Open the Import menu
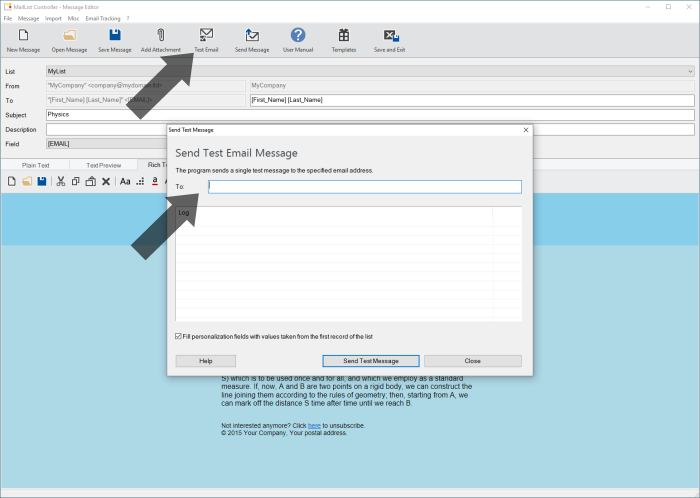 [x=53, y=18]
